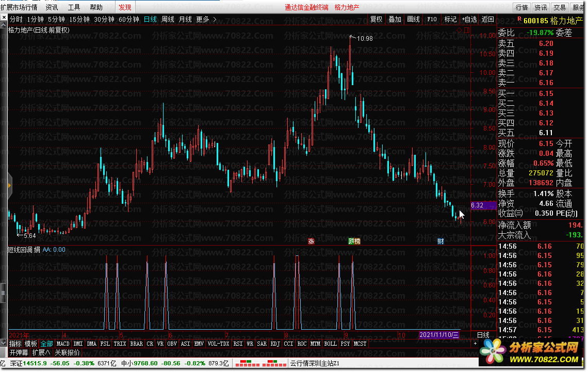Click the diamond icon above the price axis
Screen dimensions: 588x372
pyautogui.click(x=460, y=30)
